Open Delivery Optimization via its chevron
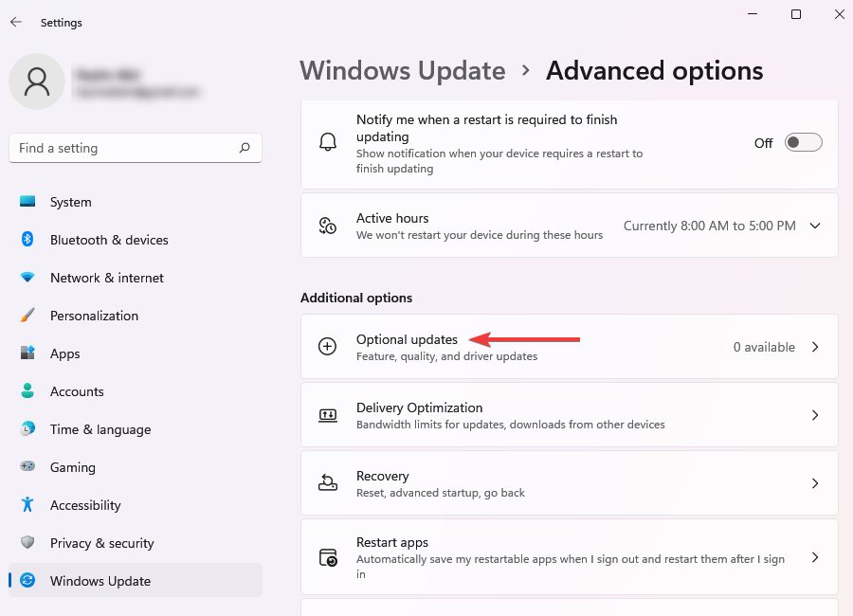 point(815,415)
